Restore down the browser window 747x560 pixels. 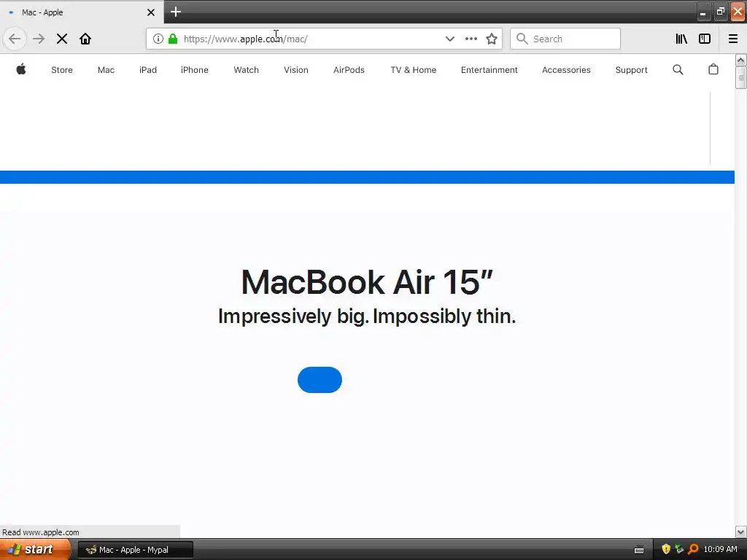click(x=720, y=12)
